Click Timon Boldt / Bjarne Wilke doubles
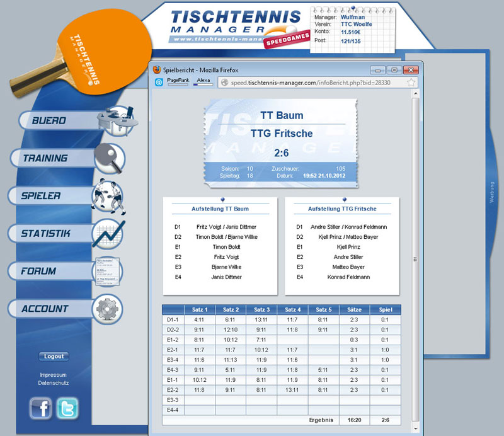The height and width of the screenshot is (436, 504). point(227,237)
